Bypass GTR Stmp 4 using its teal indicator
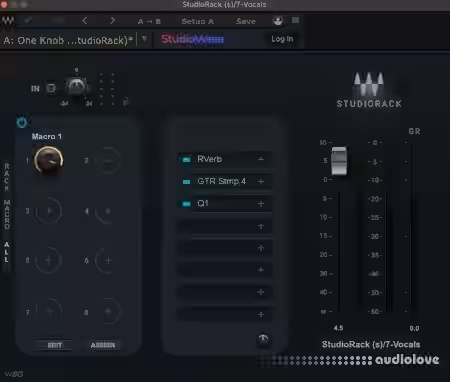Screen dimensions: 450x382 click(187, 182)
